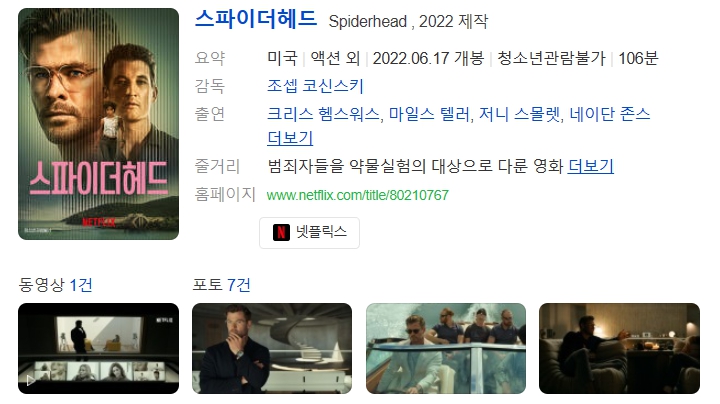Image resolution: width=720 pixels, height=404 pixels.
Task: Open actor 저니 스몰렛 link
Action: [x=519, y=114]
